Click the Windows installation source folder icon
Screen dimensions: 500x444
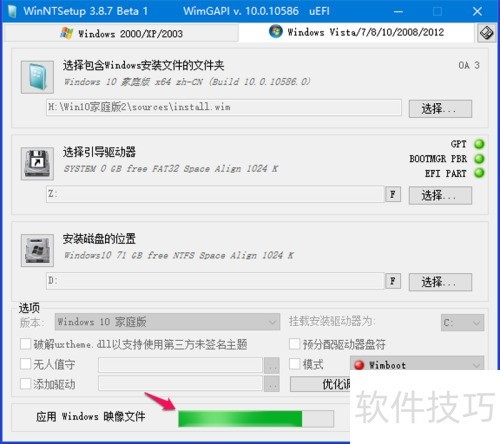[37, 77]
